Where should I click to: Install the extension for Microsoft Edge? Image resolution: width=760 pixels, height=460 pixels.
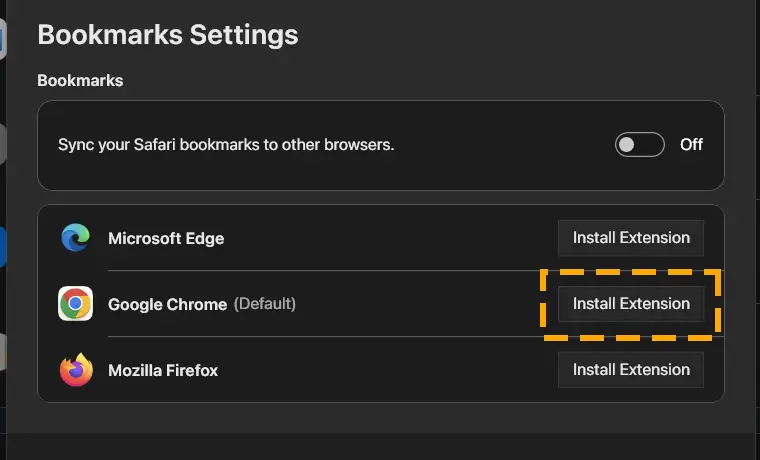pyautogui.click(x=631, y=238)
